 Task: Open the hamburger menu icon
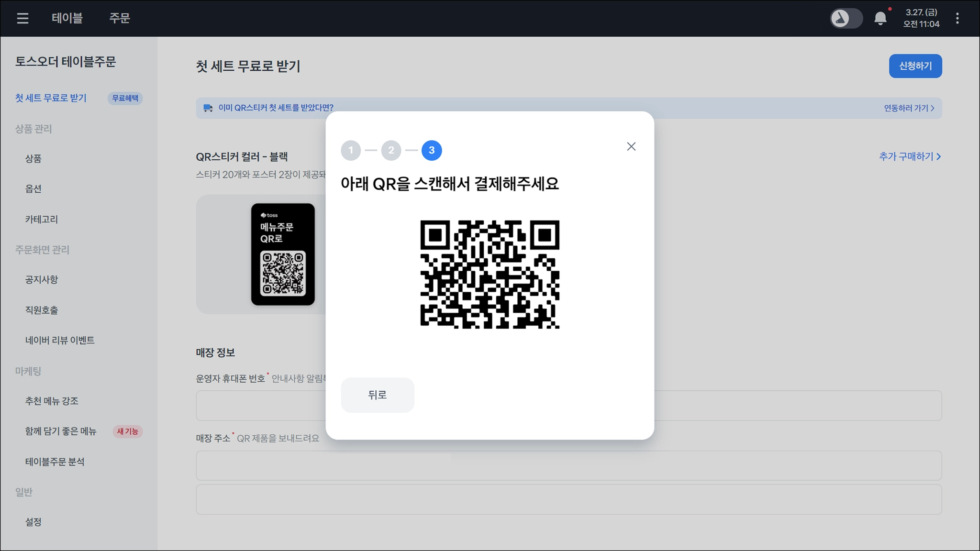(x=22, y=18)
